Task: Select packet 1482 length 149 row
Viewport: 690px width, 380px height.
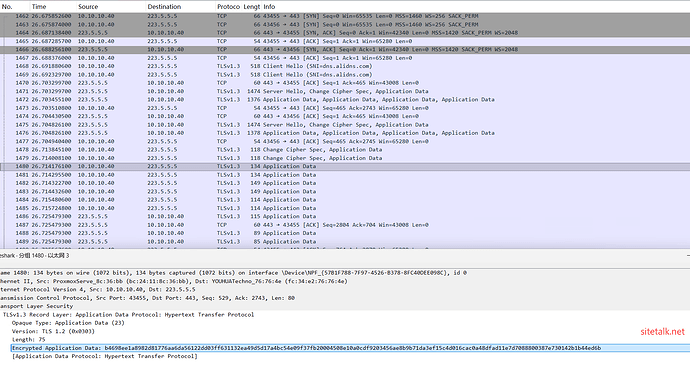Action: tap(345, 183)
